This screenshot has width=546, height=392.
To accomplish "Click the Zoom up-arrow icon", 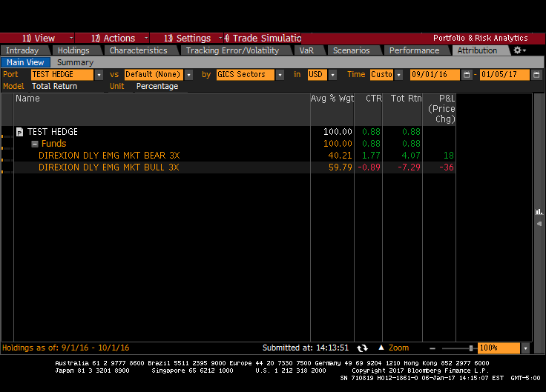I will (x=381, y=348).
